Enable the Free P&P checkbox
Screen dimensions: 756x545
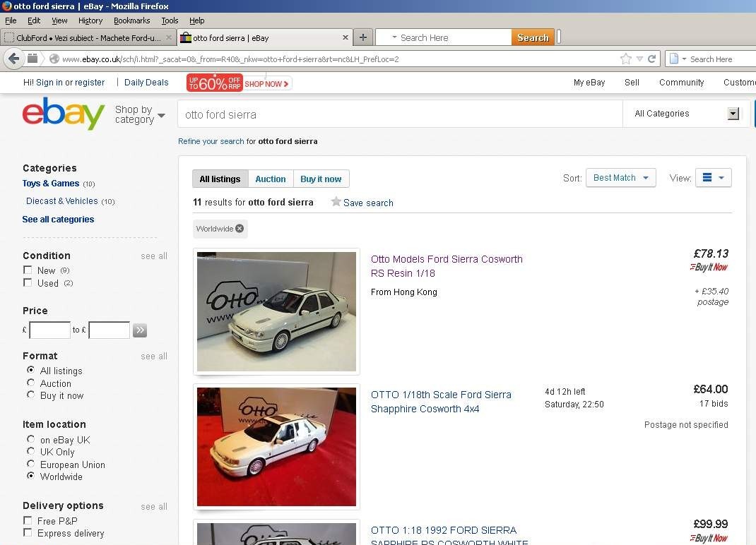click(x=28, y=520)
